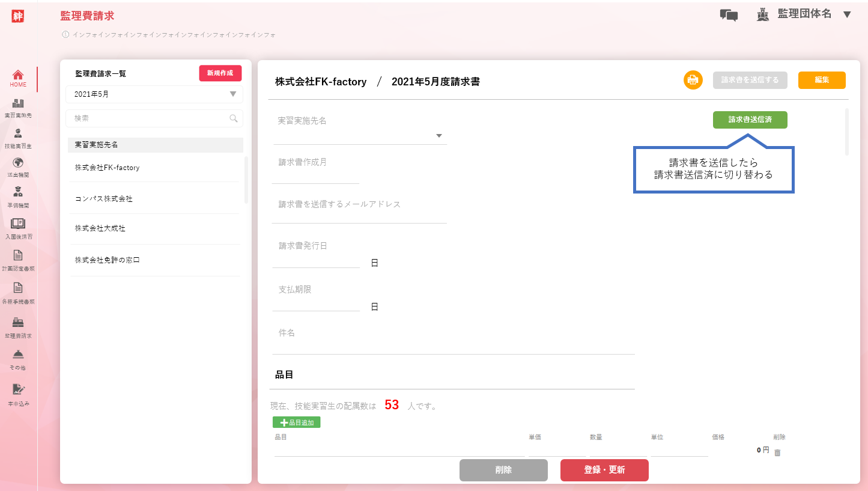Open the chat messages icon
The image size is (868, 491).
coord(729,16)
